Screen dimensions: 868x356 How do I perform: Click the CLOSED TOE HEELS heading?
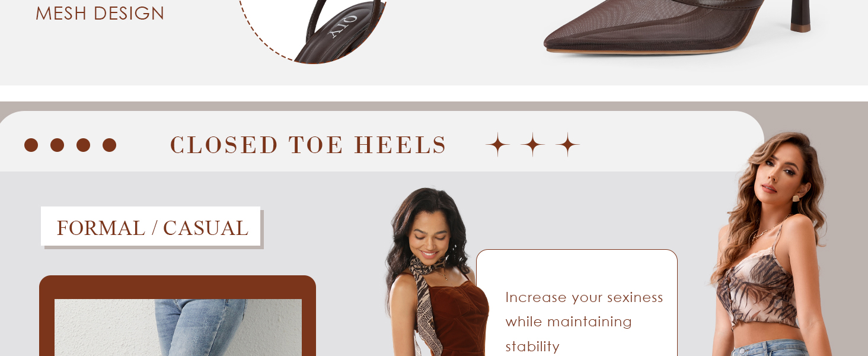coord(308,145)
